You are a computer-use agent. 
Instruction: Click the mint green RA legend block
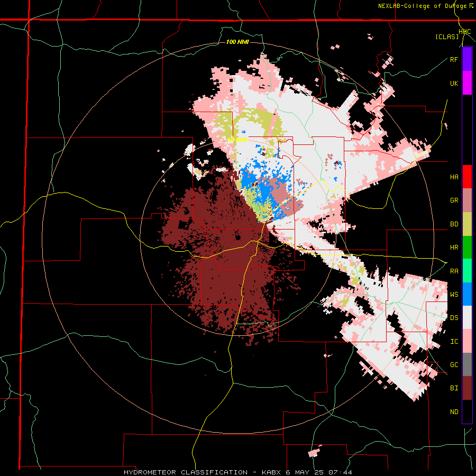click(467, 271)
